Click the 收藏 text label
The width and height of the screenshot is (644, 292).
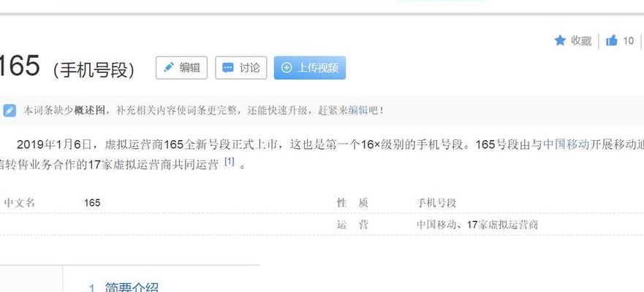pyautogui.click(x=581, y=41)
